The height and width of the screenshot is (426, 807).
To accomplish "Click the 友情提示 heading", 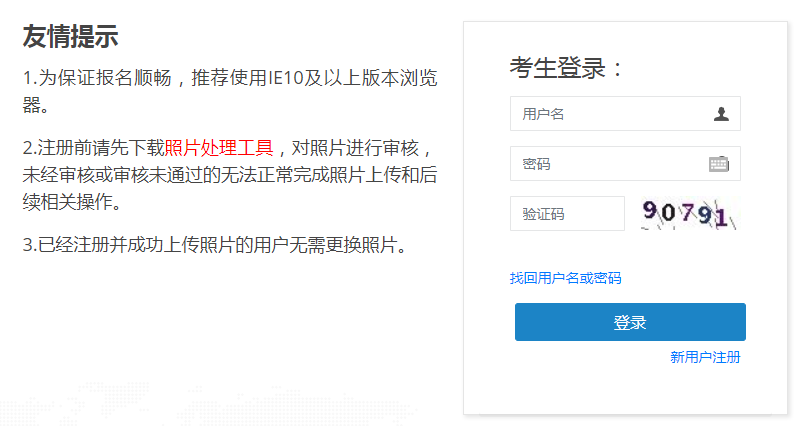I will point(71,37).
